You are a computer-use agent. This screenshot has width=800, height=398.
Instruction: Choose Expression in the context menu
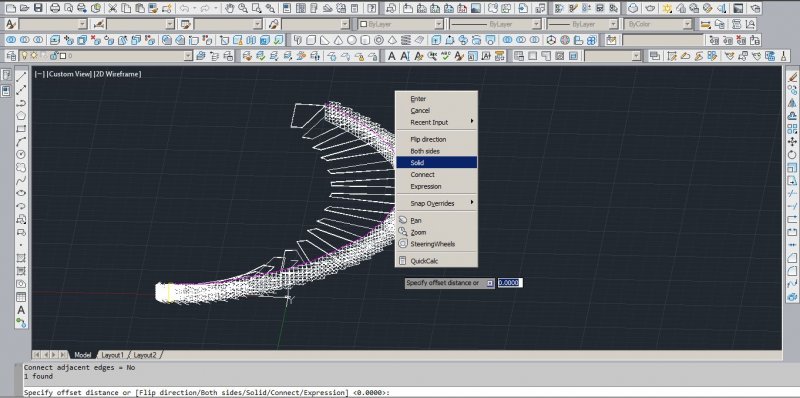[x=436, y=186]
